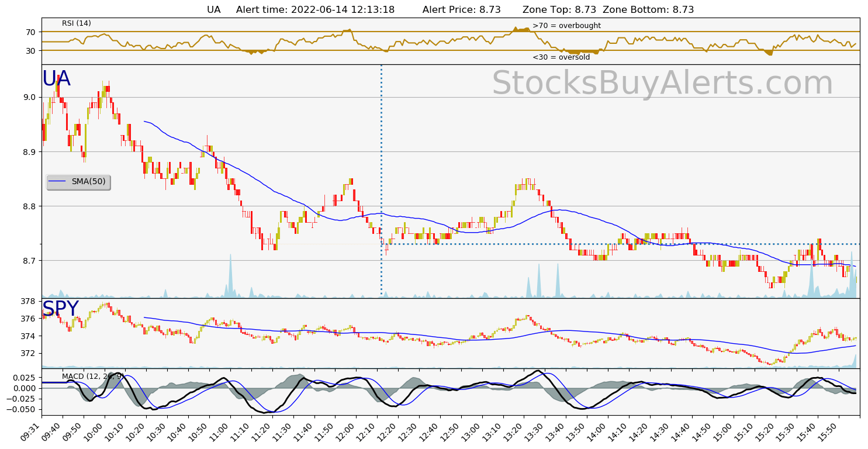Click the 'Alert time: 2022-06-14 12:13:18' title text
The width and height of the screenshot is (868, 449).
[x=316, y=10]
